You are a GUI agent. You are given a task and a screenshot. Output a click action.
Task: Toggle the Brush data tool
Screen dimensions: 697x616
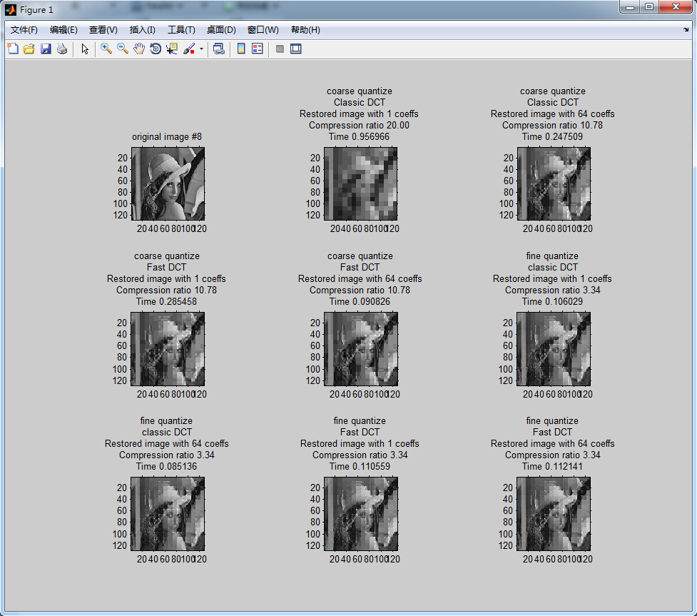pyautogui.click(x=189, y=49)
